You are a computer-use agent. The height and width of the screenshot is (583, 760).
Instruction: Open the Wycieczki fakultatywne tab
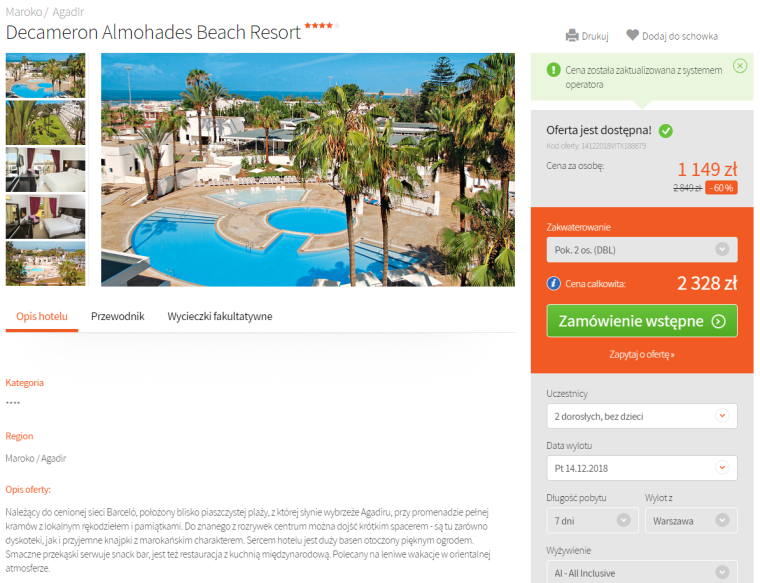[x=220, y=316]
